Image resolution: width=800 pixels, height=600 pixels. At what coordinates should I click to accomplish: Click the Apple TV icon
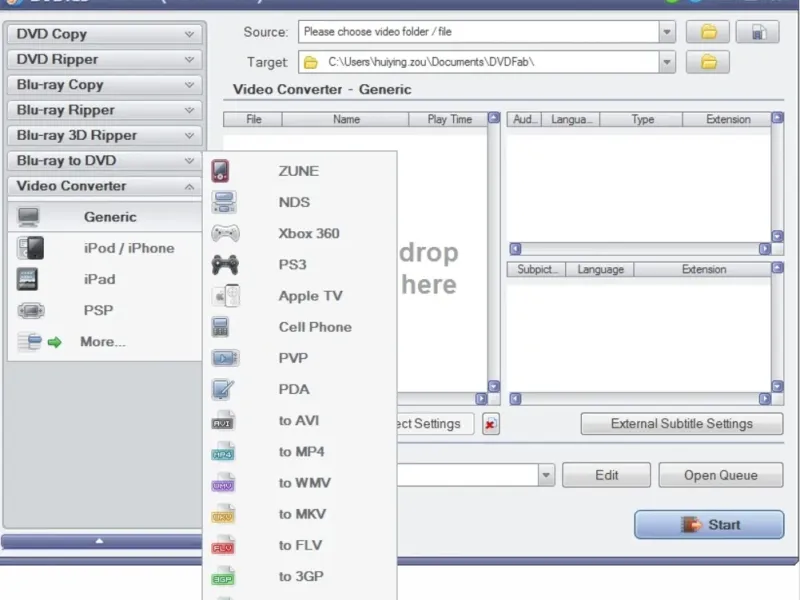click(225, 296)
